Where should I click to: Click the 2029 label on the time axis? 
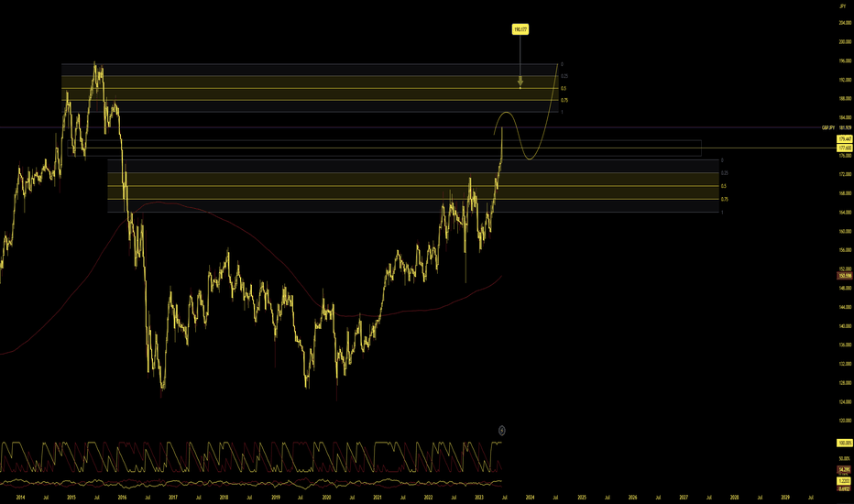785,497
